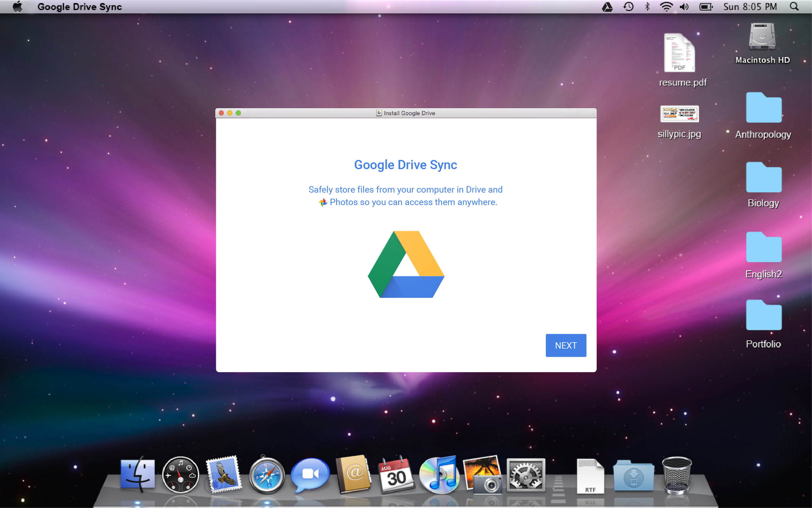Viewport: 812px width, 508px height.
Task: Launch Safari from the Dock
Action: click(x=267, y=475)
